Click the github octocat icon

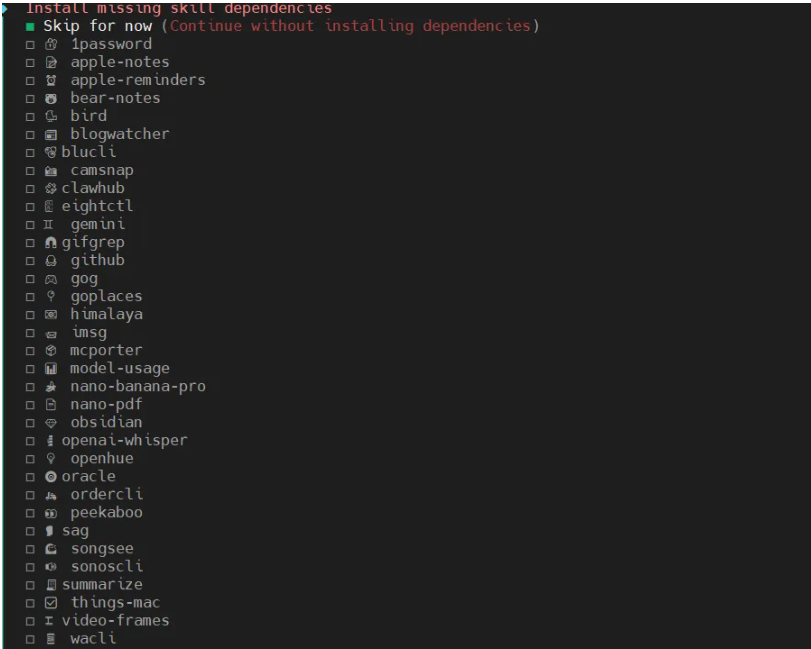pyautogui.click(x=51, y=261)
